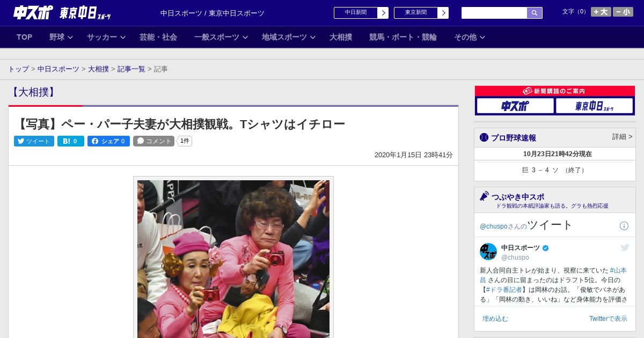
Task: Click 埋め込む link under tweets
Action: point(495,319)
